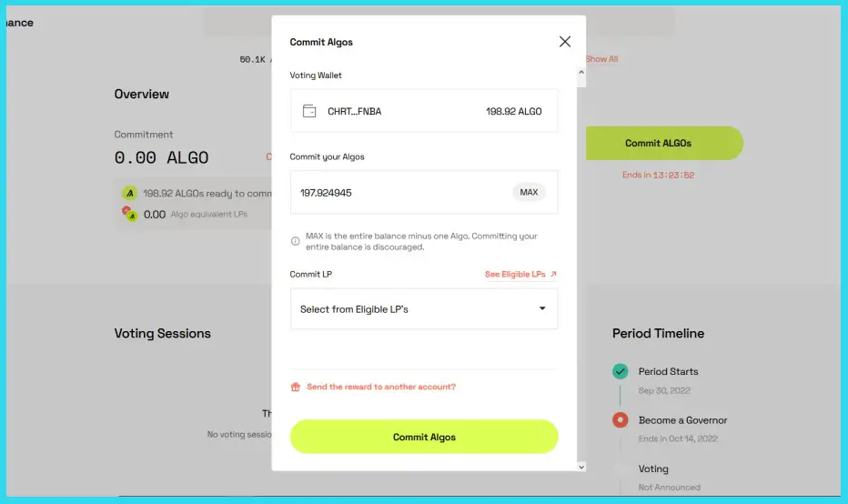Click the arrow icon after See Eligible LPs
This screenshot has height=504, width=848.
pyautogui.click(x=553, y=274)
